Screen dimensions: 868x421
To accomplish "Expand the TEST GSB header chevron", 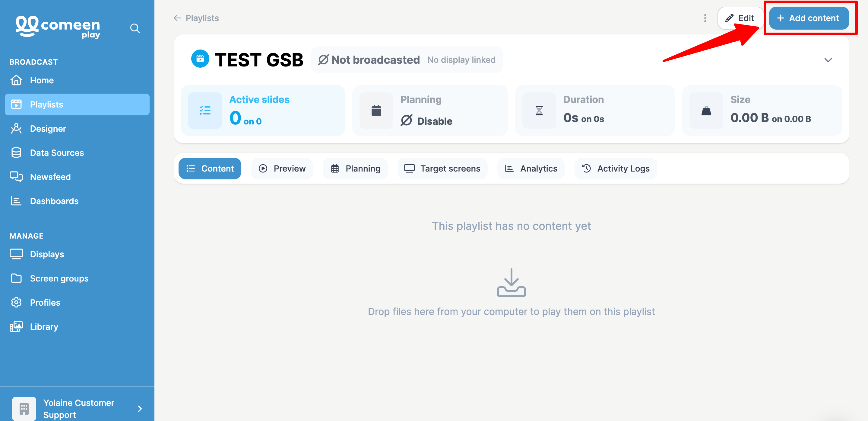I will [x=828, y=60].
